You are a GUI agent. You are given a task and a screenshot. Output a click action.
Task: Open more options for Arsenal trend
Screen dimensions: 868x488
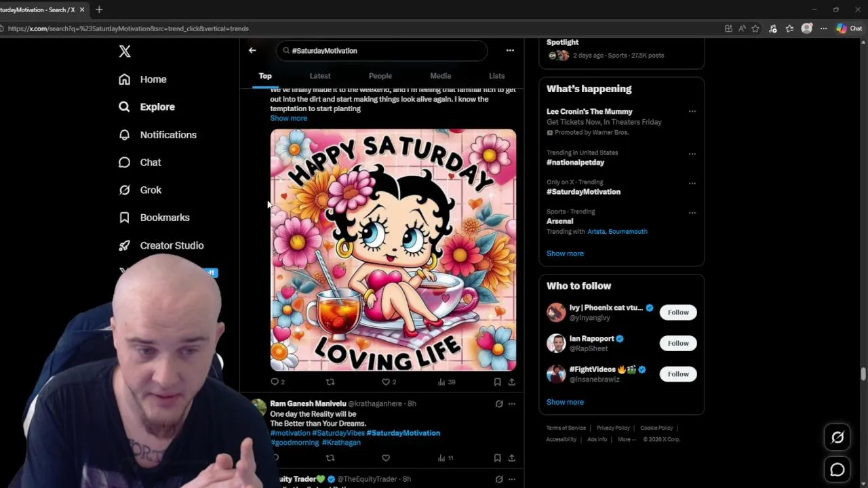(x=692, y=213)
